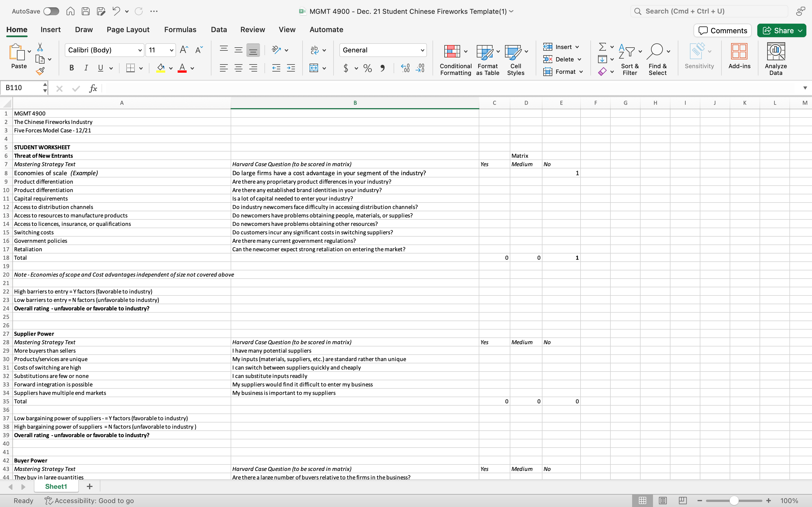Expand the formula bar chevron

click(x=805, y=88)
